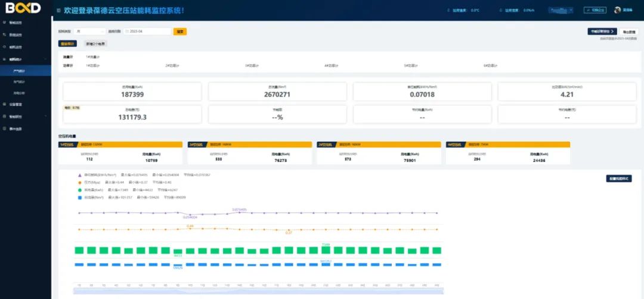Click the calendar icon in date field
This screenshot has width=644, height=299.
click(x=128, y=32)
